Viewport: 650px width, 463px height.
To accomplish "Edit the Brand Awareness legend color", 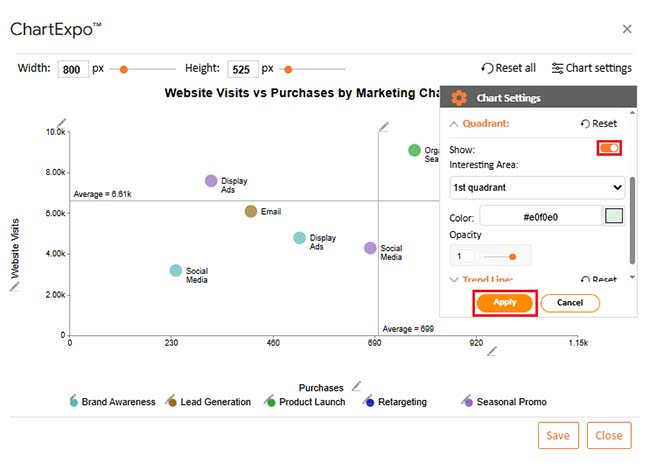I will pos(74,401).
